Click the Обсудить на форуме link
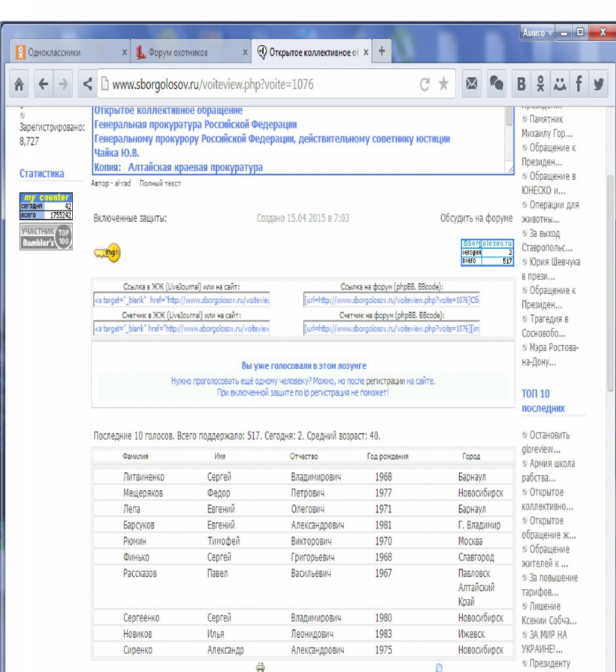The height and width of the screenshot is (672, 616). pos(476,218)
